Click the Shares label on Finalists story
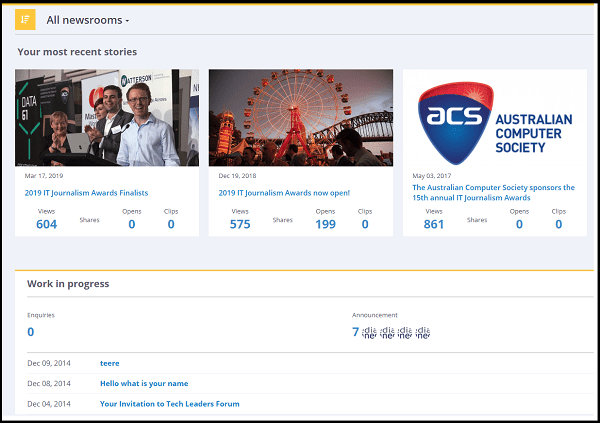 (x=90, y=220)
